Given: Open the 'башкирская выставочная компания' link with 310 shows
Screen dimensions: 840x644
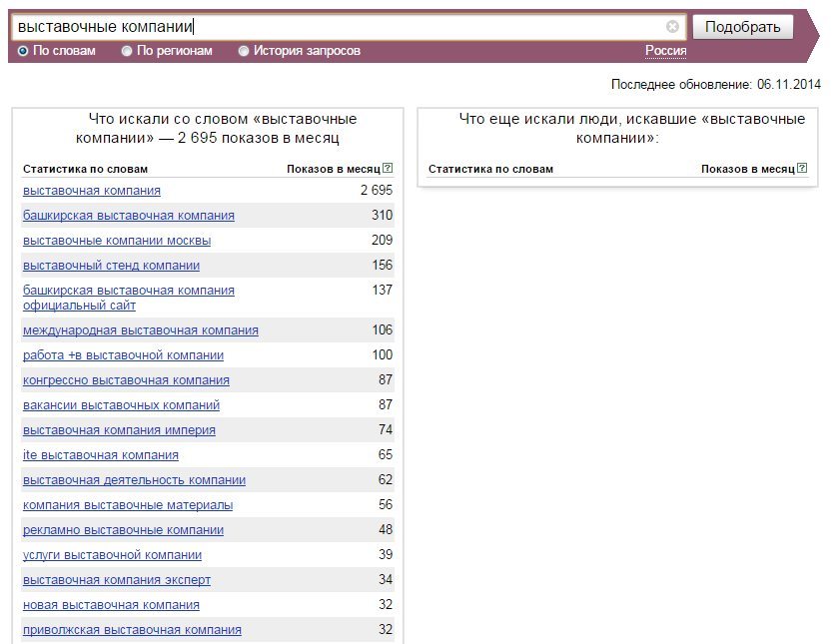Looking at the screenshot, I should 129,216.
